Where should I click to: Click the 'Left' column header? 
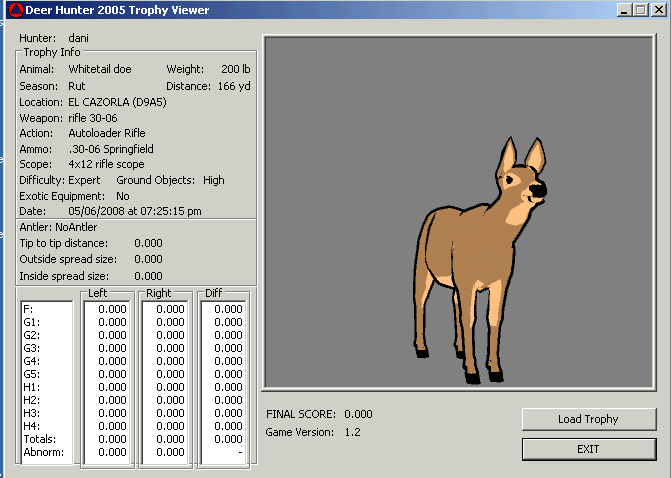pyautogui.click(x=98, y=293)
